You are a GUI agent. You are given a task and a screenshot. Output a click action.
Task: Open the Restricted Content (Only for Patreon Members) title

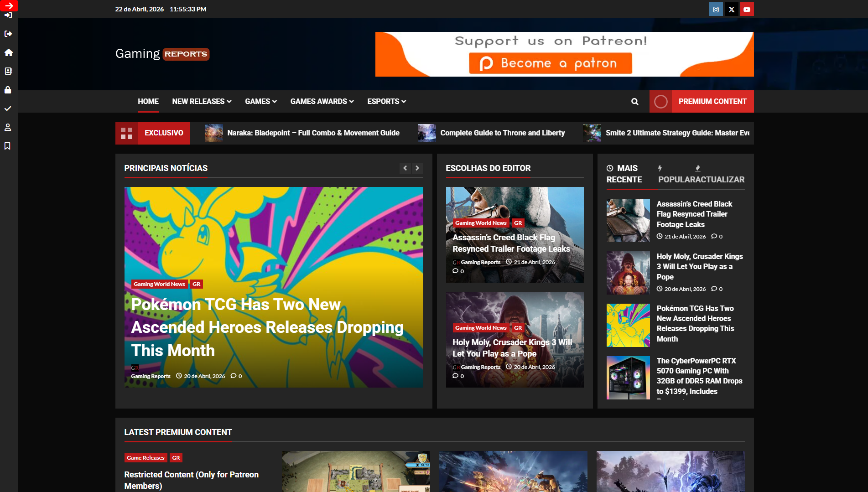click(x=192, y=480)
